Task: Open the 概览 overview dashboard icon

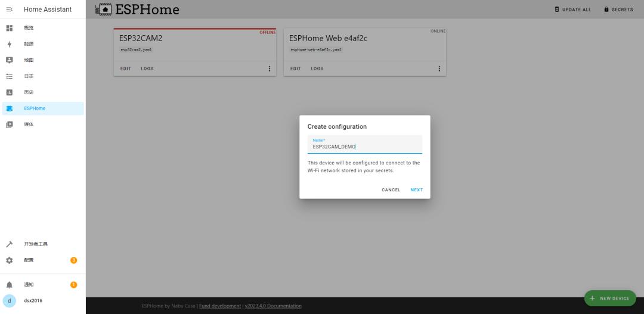Action: click(9, 28)
